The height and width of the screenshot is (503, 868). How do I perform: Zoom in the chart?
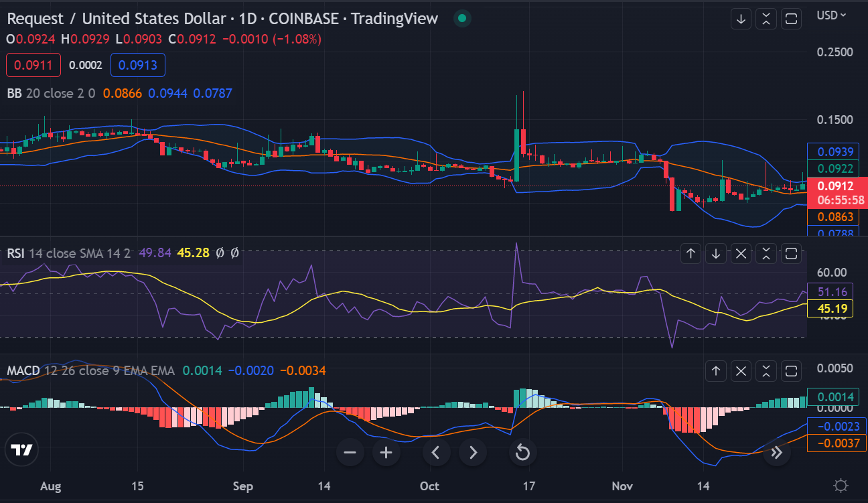pyautogui.click(x=386, y=453)
